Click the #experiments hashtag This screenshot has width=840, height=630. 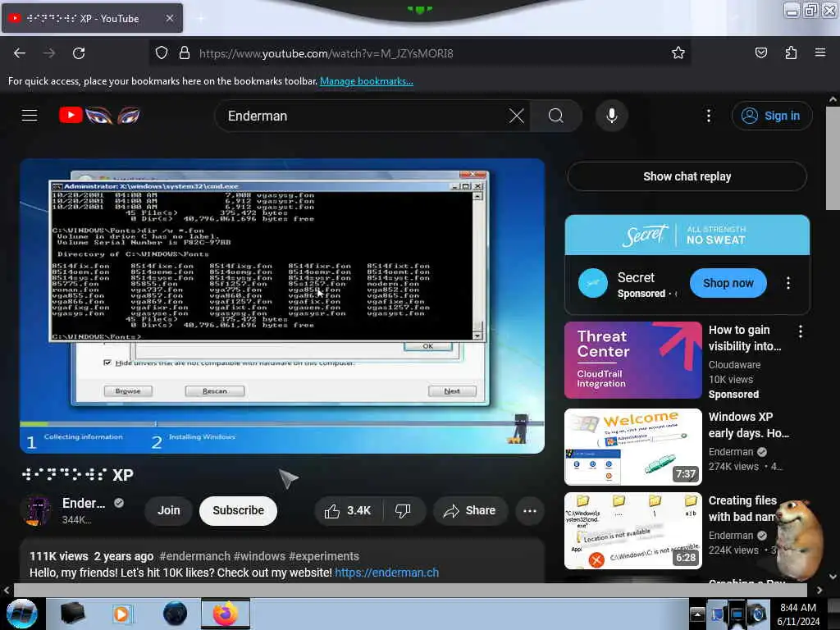pos(324,556)
